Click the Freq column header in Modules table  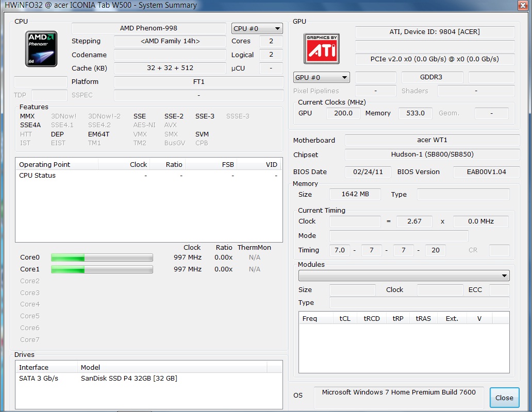coord(317,318)
